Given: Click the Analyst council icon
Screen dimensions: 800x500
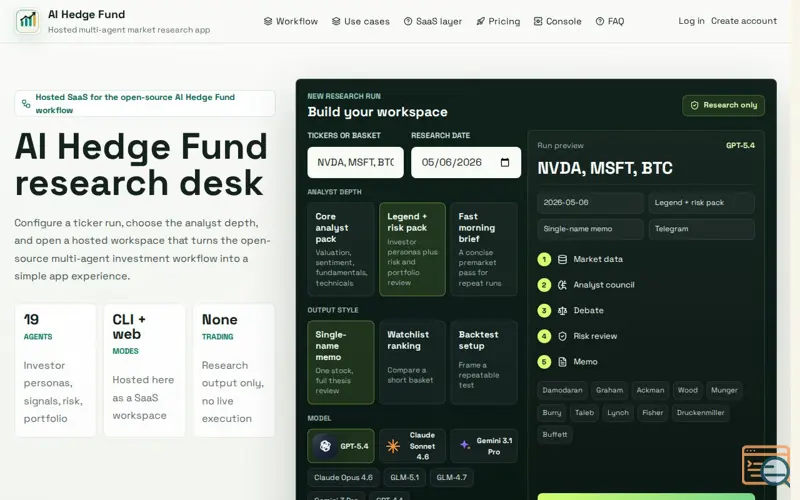Looking at the screenshot, I should tap(562, 285).
